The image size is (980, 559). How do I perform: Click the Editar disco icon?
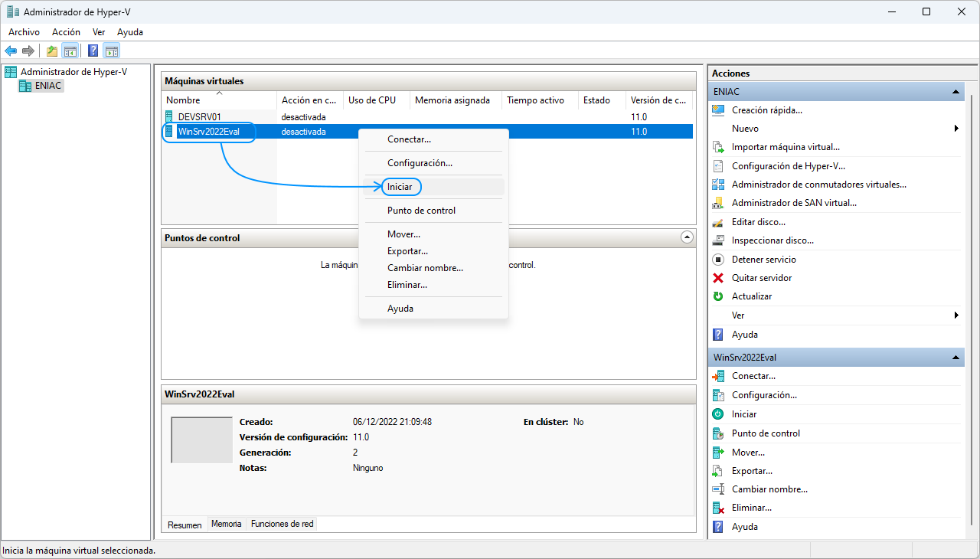point(718,222)
